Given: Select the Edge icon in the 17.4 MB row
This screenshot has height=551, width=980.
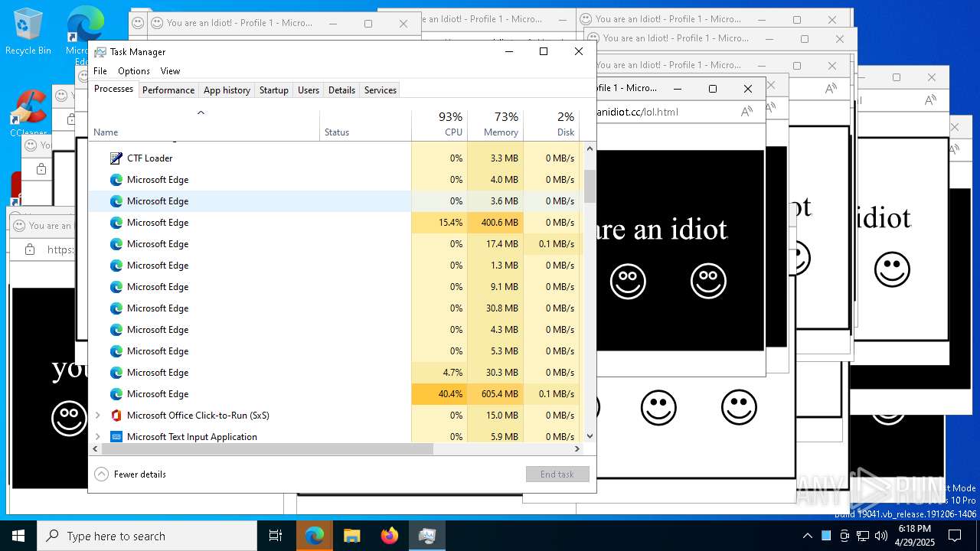Looking at the screenshot, I should [x=116, y=244].
